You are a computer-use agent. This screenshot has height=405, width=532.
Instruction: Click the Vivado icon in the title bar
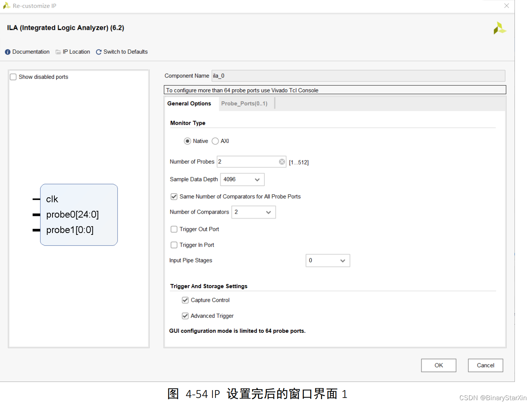(6, 6)
